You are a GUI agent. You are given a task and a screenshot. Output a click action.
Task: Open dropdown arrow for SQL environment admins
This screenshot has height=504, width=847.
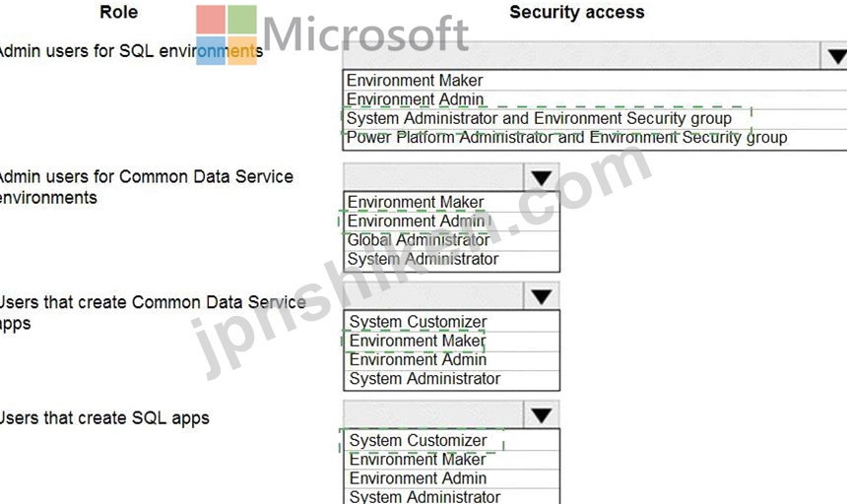pos(833,55)
